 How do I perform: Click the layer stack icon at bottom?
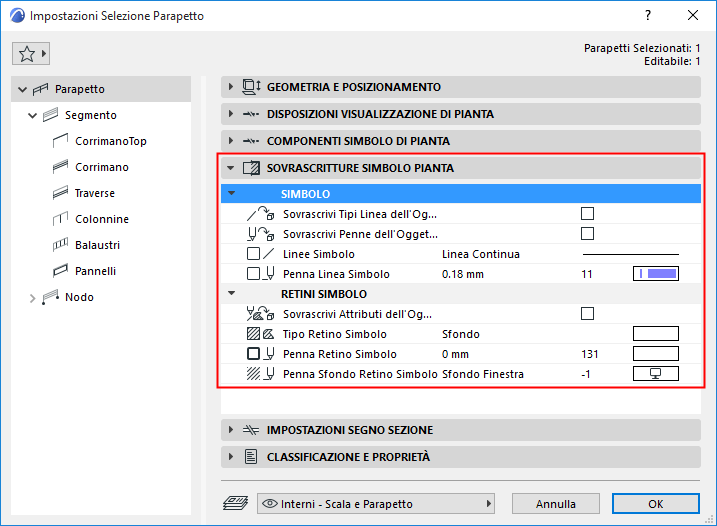click(236, 504)
